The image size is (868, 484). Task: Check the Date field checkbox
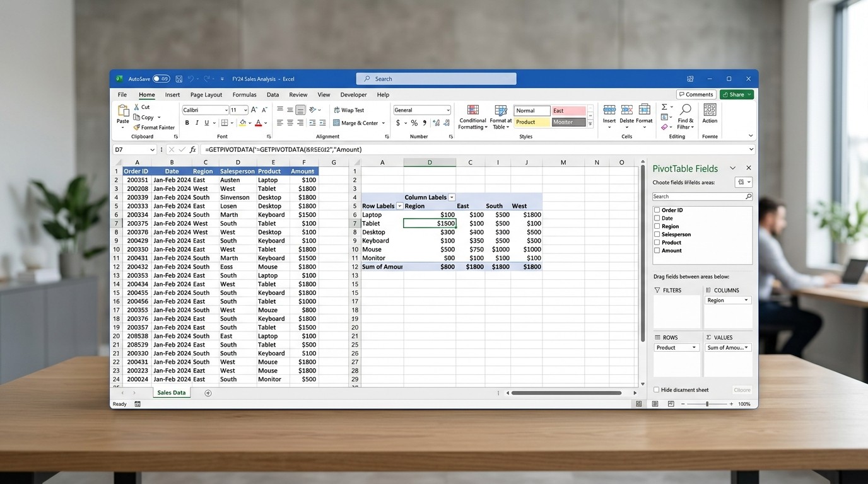657,218
